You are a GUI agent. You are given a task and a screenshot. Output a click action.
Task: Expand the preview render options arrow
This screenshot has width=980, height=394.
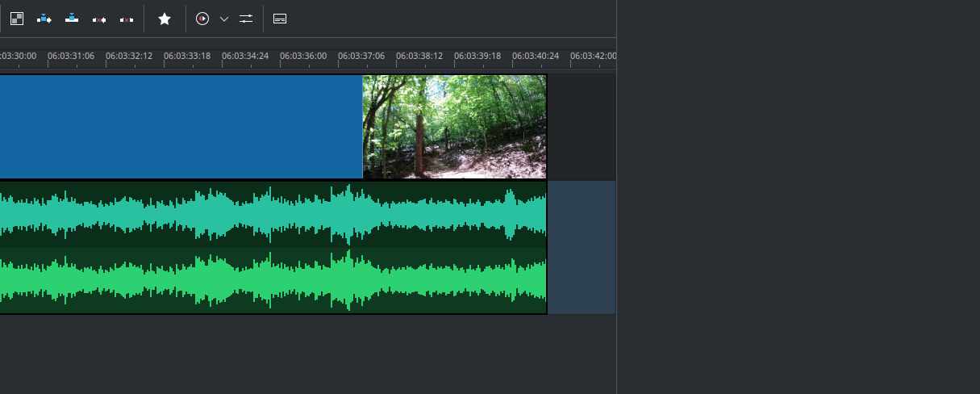pyautogui.click(x=224, y=19)
